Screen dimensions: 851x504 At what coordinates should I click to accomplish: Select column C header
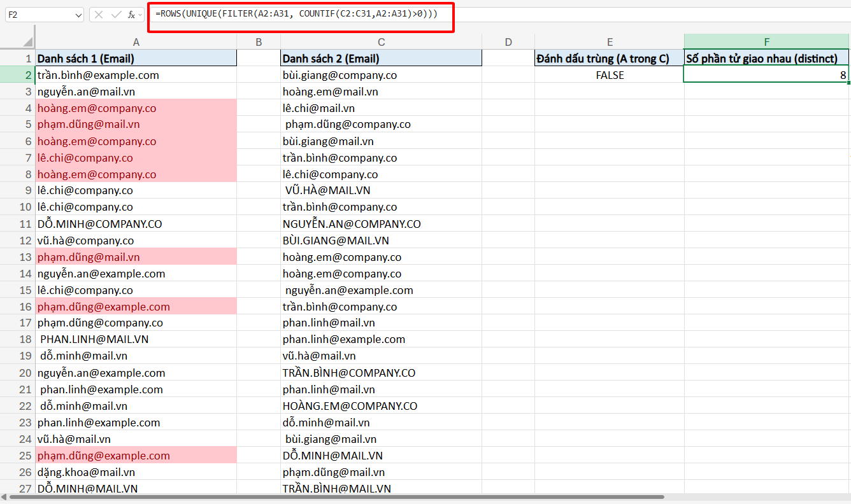pos(381,42)
